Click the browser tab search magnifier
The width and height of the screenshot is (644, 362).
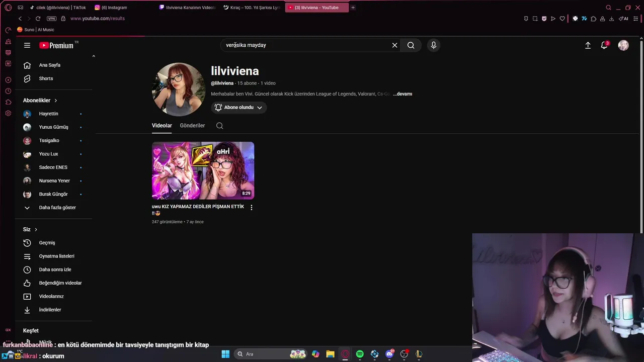click(x=608, y=8)
